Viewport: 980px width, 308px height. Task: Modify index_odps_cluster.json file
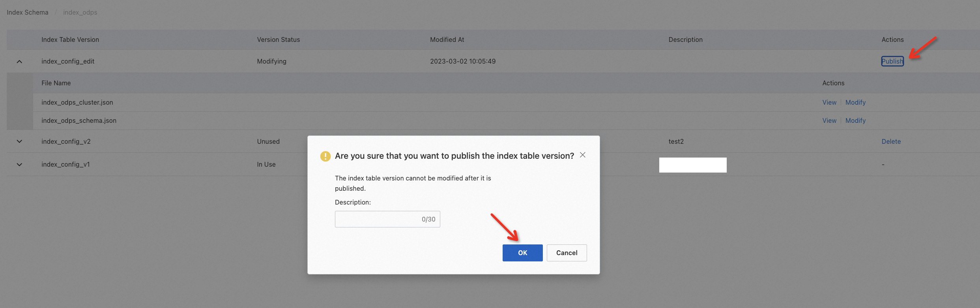point(855,102)
